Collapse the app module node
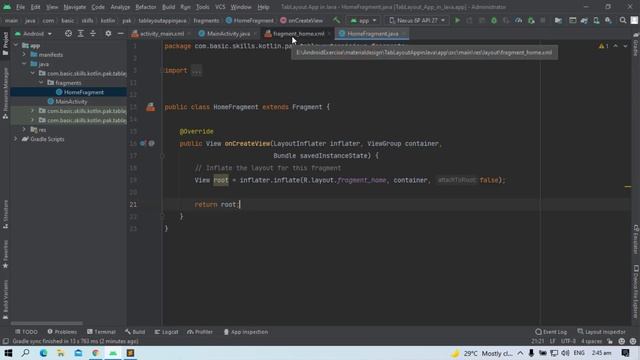640x360 pixels. coord(16,46)
